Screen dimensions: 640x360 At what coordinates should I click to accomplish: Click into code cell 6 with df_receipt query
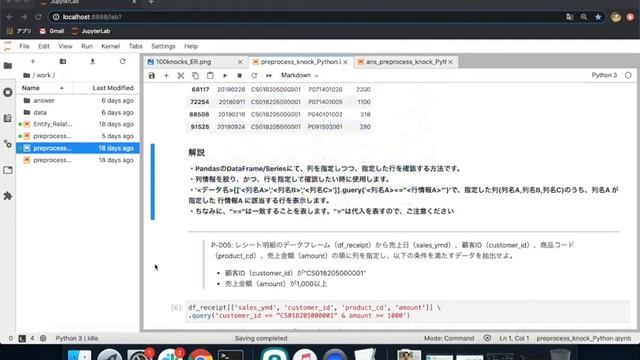point(407,311)
